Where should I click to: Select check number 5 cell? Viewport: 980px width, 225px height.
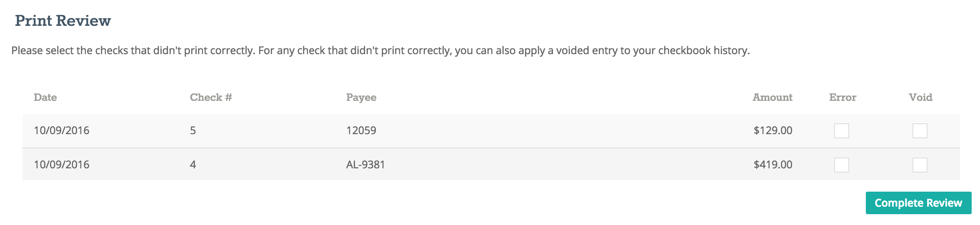193,130
